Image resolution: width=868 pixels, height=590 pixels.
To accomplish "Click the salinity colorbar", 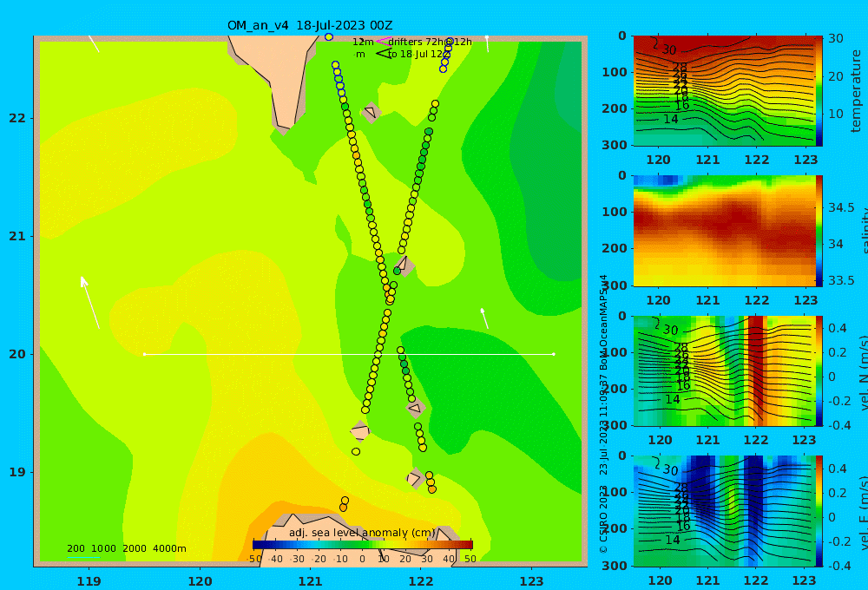I will (x=819, y=231).
